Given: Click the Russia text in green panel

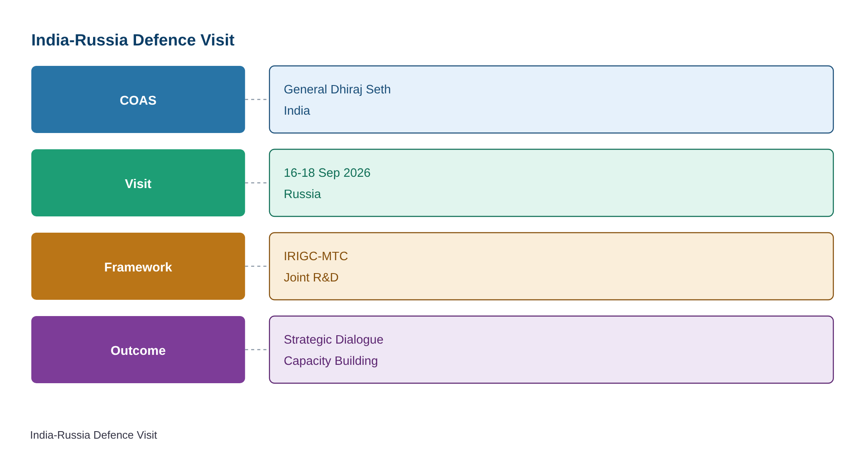Looking at the screenshot, I should pos(302,194).
